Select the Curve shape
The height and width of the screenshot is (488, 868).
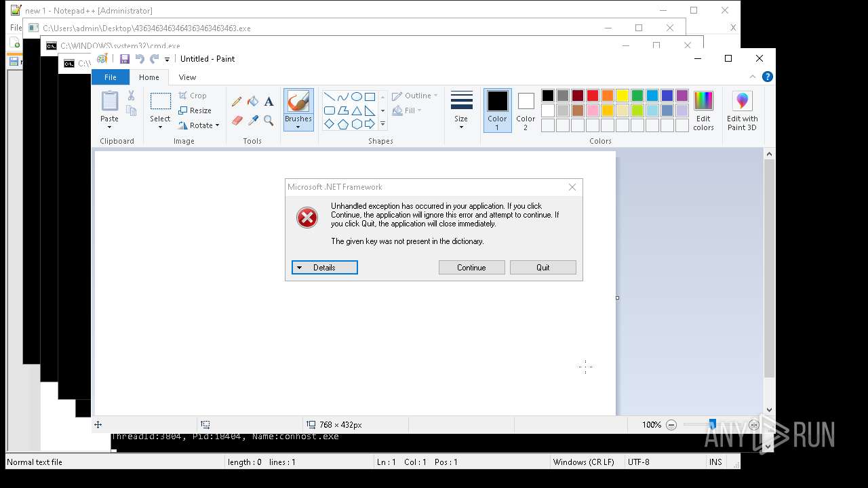(342, 97)
